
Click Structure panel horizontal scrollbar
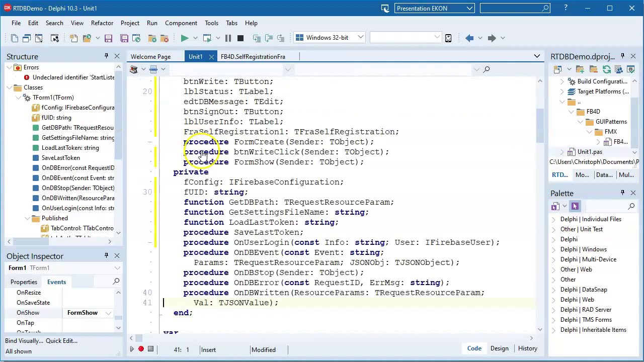click(x=60, y=242)
